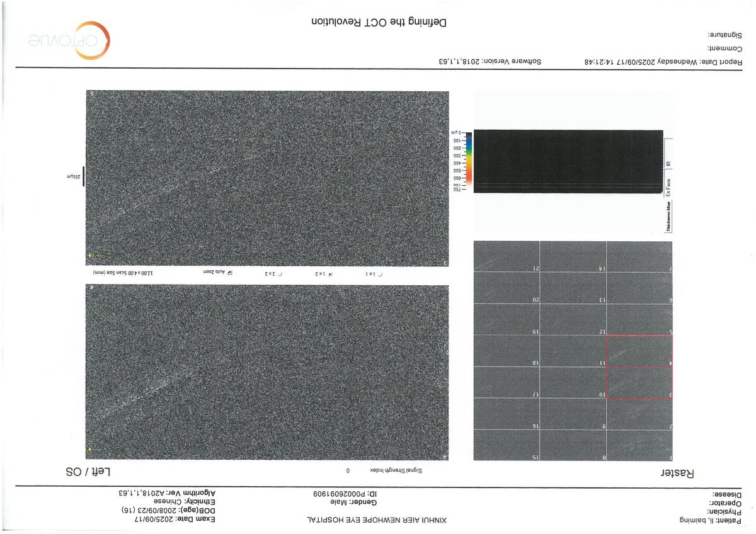Select raster scan line 8 thumbnail
Image resolution: width=756 pixels, height=534 pixels.
point(573,445)
